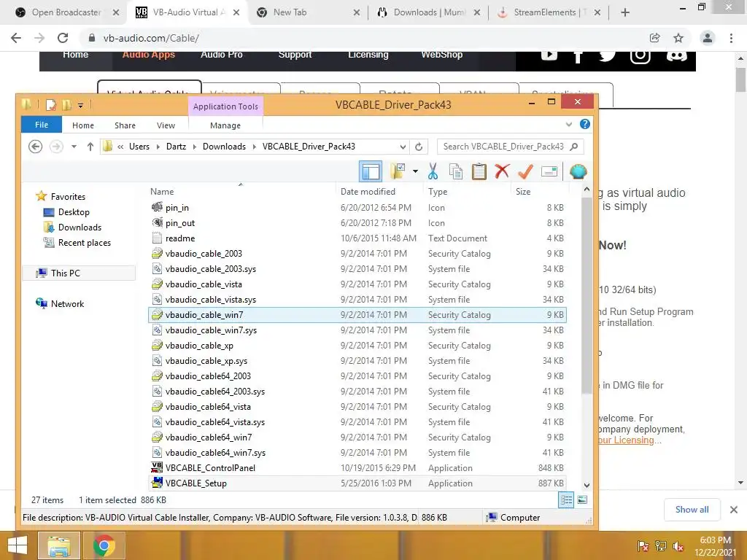
Task: Click the Cut scissors icon in Explorer toolbar
Action: point(433,171)
